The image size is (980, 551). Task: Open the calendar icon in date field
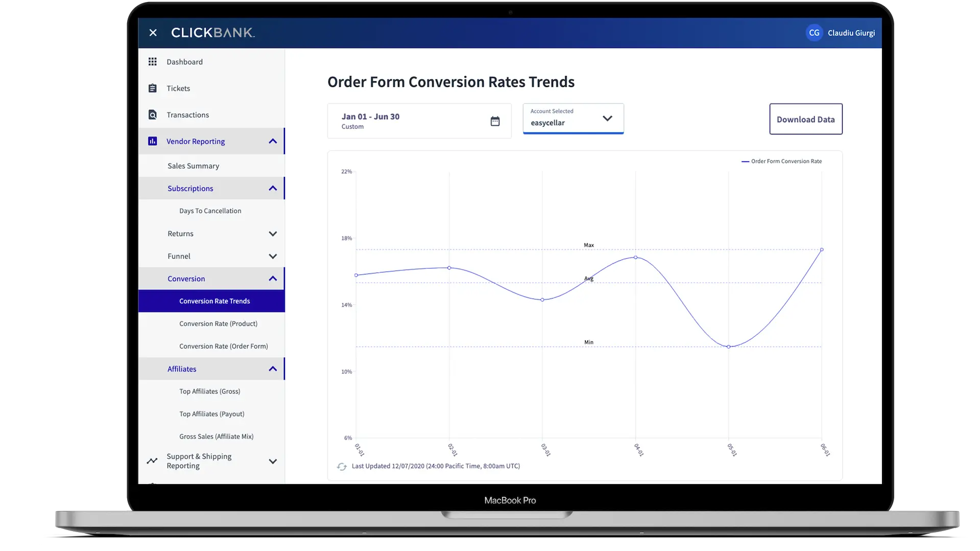pos(495,121)
